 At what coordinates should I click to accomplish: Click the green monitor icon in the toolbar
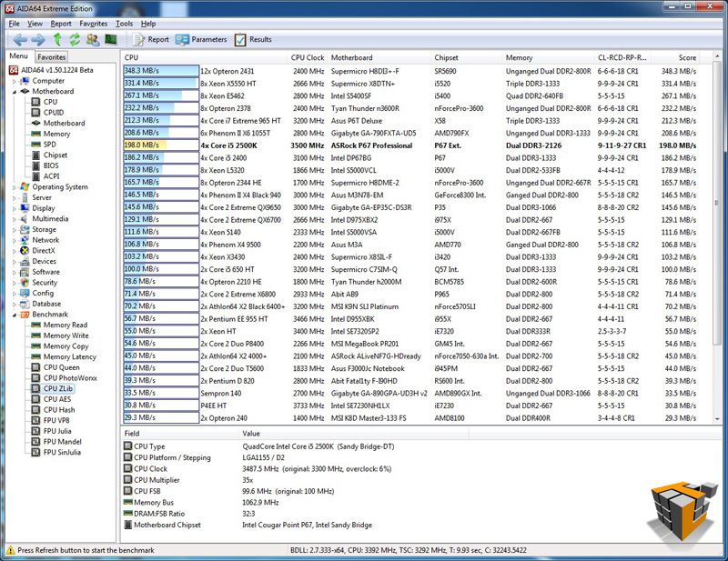click(x=110, y=40)
